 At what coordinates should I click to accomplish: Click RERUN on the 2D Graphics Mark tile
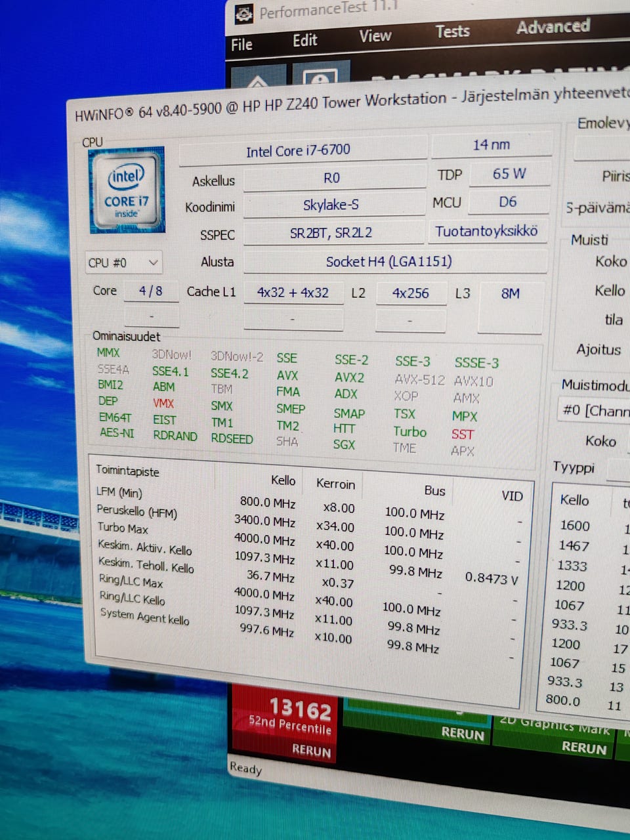(583, 747)
